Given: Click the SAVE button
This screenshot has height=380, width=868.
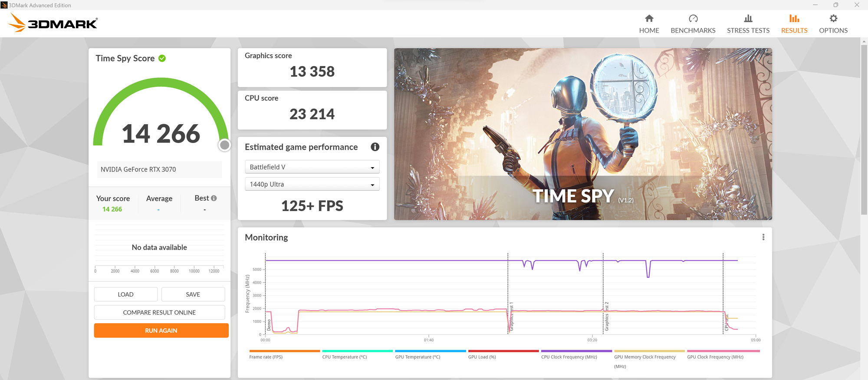Looking at the screenshot, I should click(193, 294).
